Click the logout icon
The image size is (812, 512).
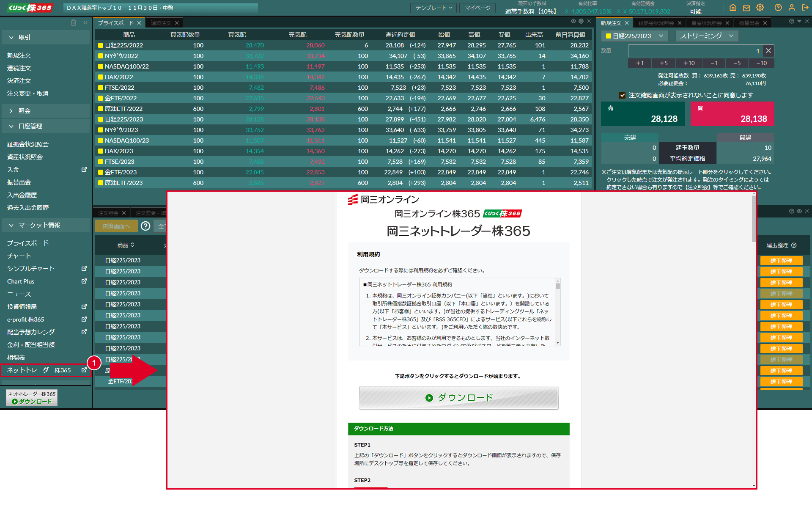point(805,8)
